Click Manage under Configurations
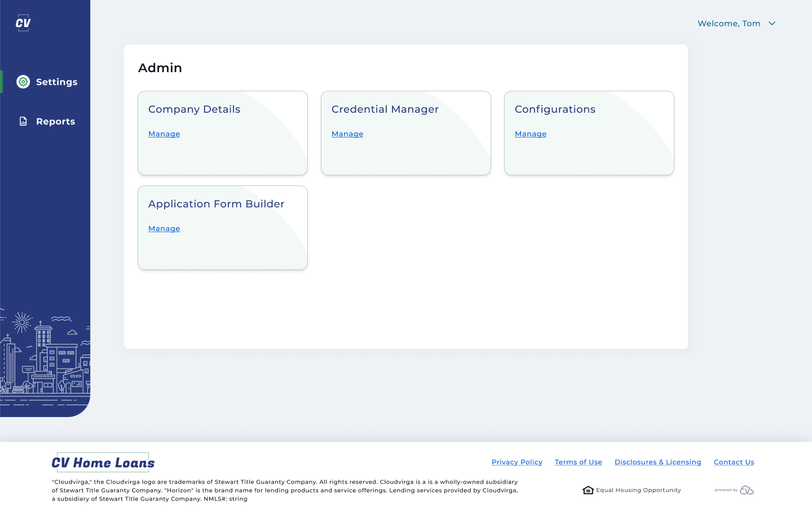 [x=531, y=134]
